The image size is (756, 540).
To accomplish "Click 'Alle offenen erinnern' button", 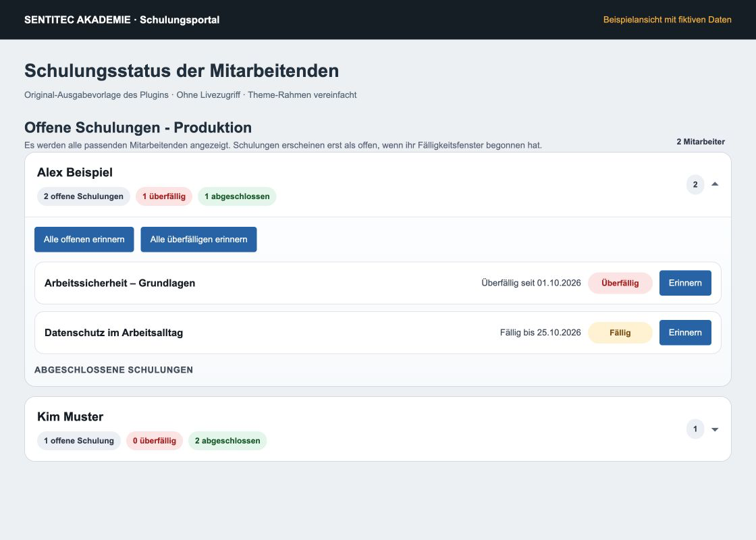I will click(x=84, y=240).
